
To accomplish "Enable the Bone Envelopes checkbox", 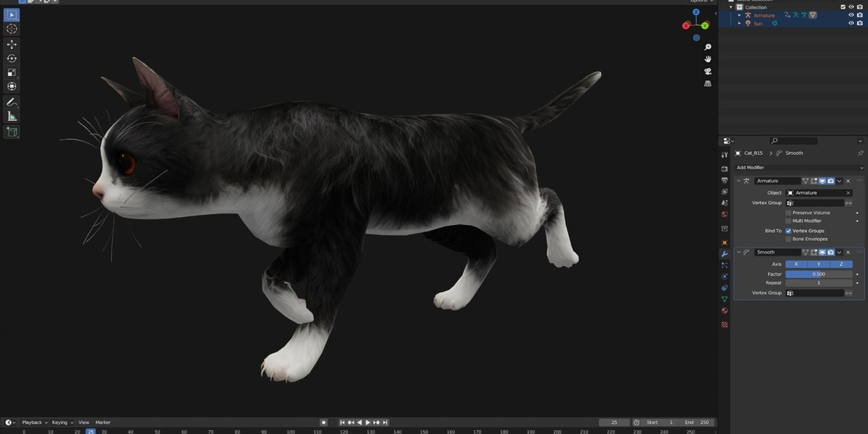I will tap(788, 239).
